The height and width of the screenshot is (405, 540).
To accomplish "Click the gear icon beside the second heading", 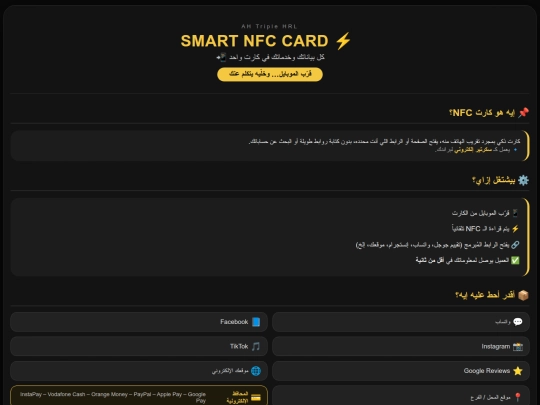I will [523, 180].
